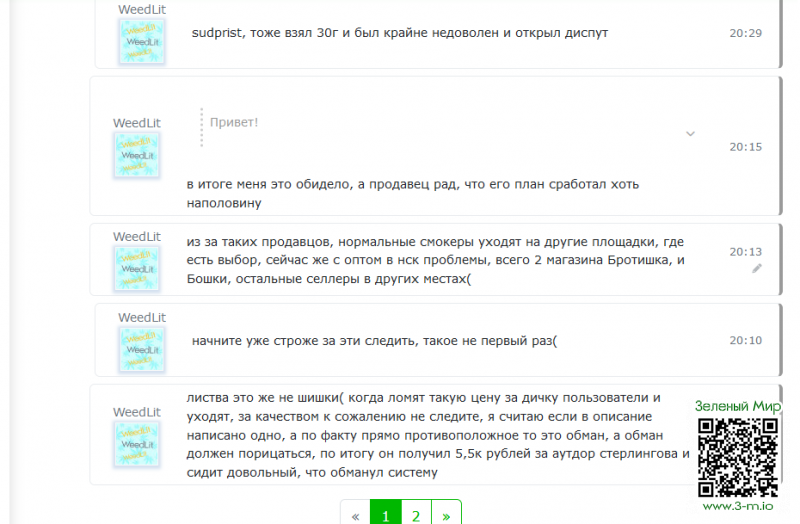The image size is (800, 524).
Task: Click WeedLit avatar in the 20:10 message
Action: point(141,349)
